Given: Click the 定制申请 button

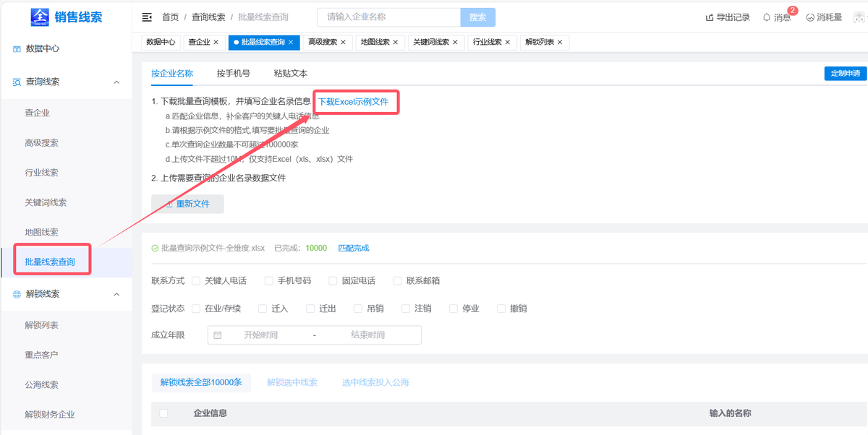Looking at the screenshot, I should [x=846, y=73].
